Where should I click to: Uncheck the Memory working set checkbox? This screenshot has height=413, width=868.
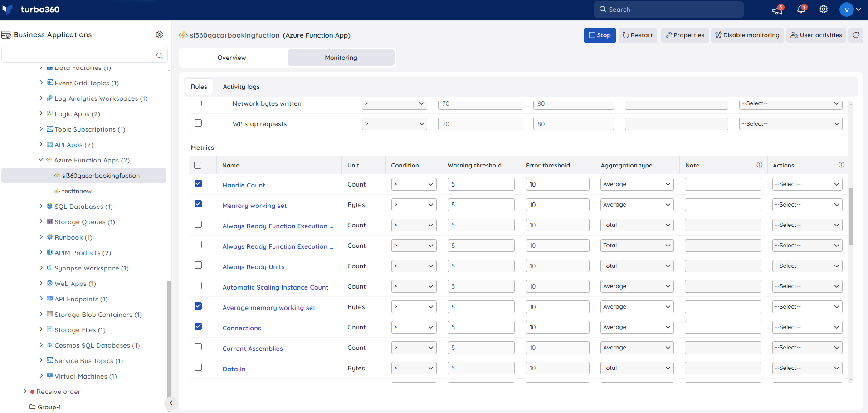[x=198, y=204]
